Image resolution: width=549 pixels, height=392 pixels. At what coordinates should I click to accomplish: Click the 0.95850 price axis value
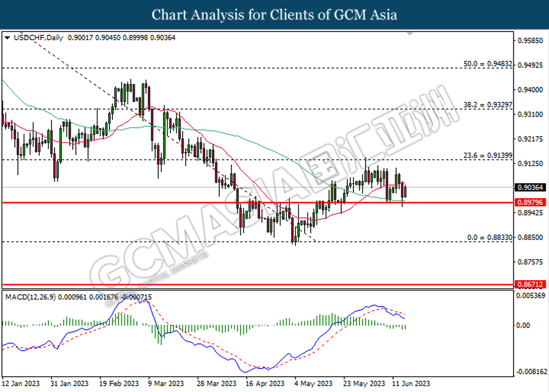pyautogui.click(x=530, y=41)
